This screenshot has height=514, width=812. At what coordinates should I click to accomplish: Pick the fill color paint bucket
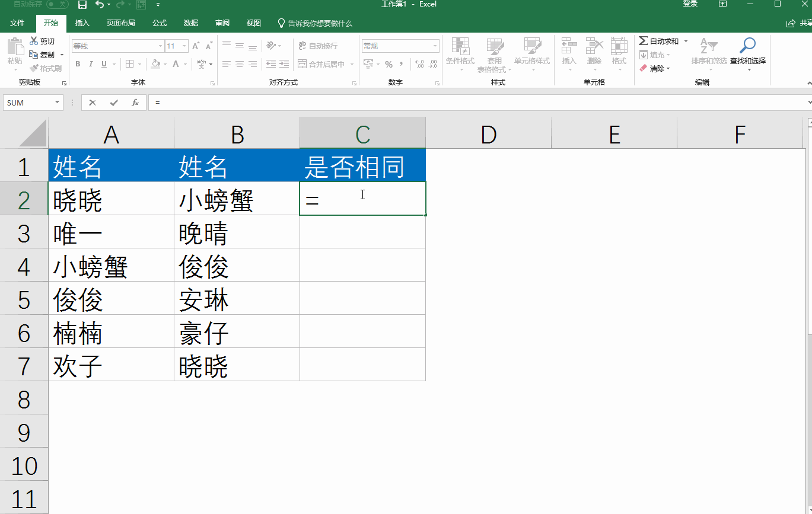[x=155, y=64]
